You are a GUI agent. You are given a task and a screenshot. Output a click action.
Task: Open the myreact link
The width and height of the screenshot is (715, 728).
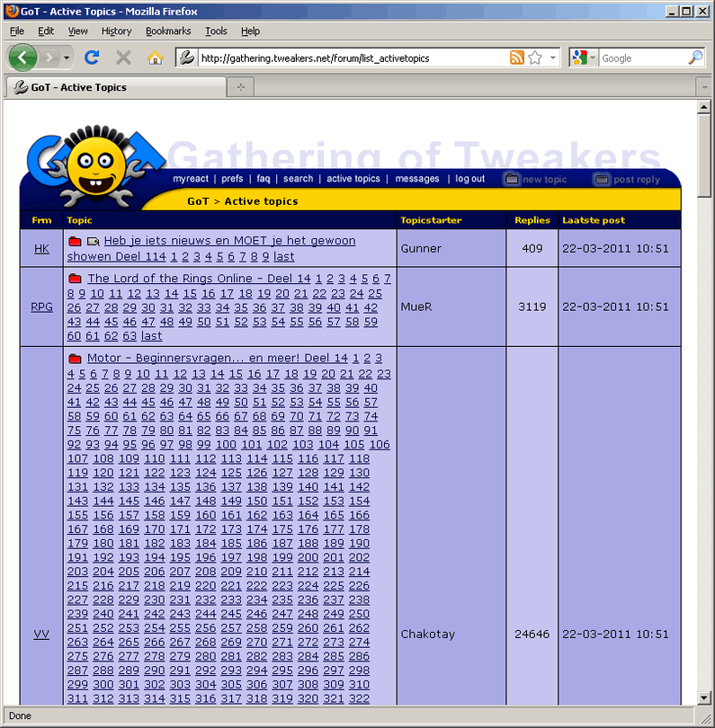[191, 179]
